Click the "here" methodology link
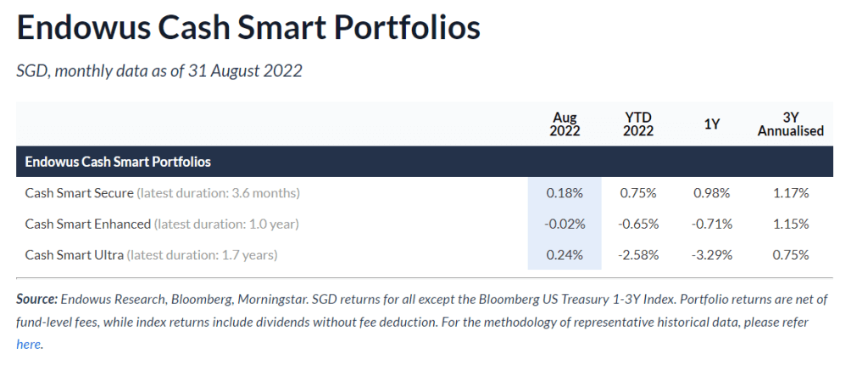 (x=28, y=345)
